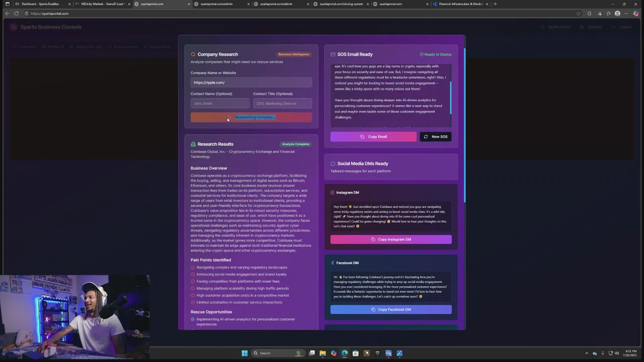Bookmark the page with the star icon
Screen dimensions: 644x362
[x=579, y=14]
